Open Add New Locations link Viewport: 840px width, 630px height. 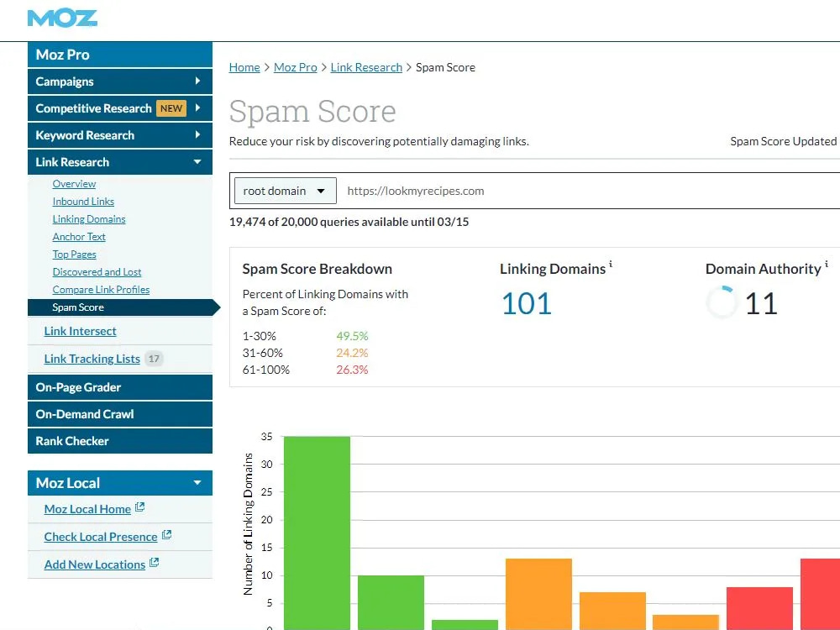click(x=94, y=564)
